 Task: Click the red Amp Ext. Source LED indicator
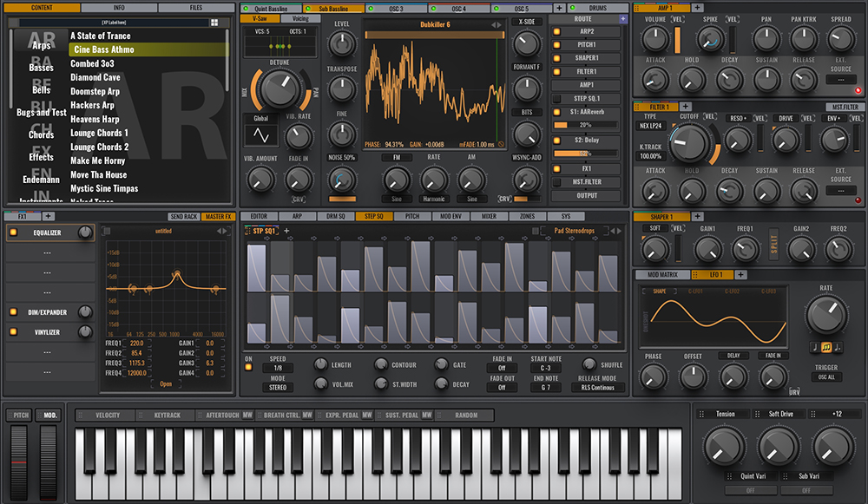[x=858, y=90]
